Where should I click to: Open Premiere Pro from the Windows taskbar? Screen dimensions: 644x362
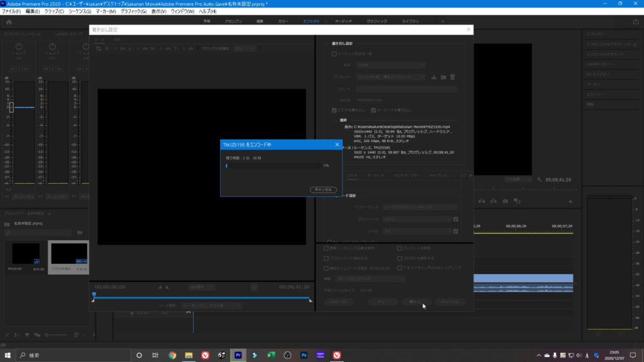(x=238, y=355)
